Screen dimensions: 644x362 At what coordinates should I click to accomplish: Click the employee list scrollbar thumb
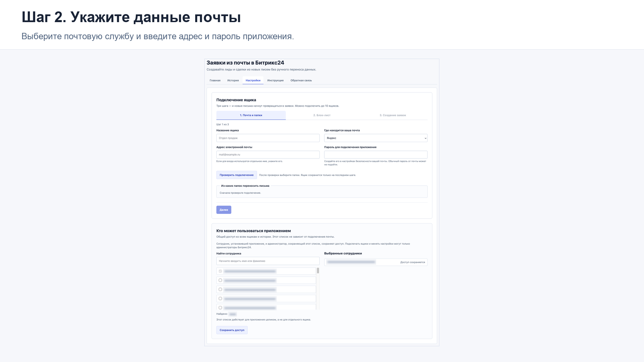point(318,270)
